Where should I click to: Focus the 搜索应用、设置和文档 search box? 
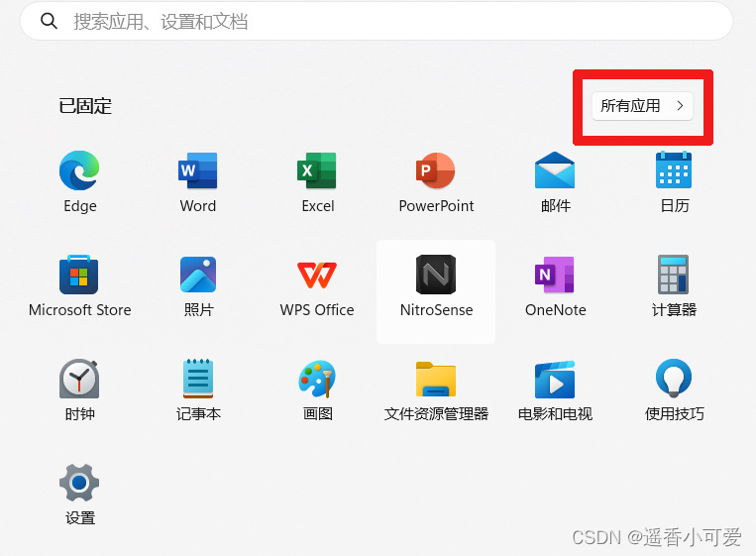point(377,21)
